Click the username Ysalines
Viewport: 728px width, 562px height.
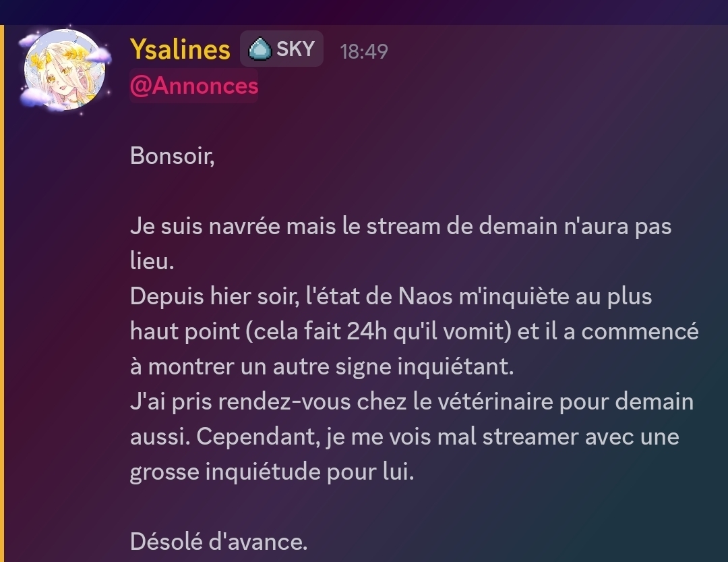coord(179,50)
